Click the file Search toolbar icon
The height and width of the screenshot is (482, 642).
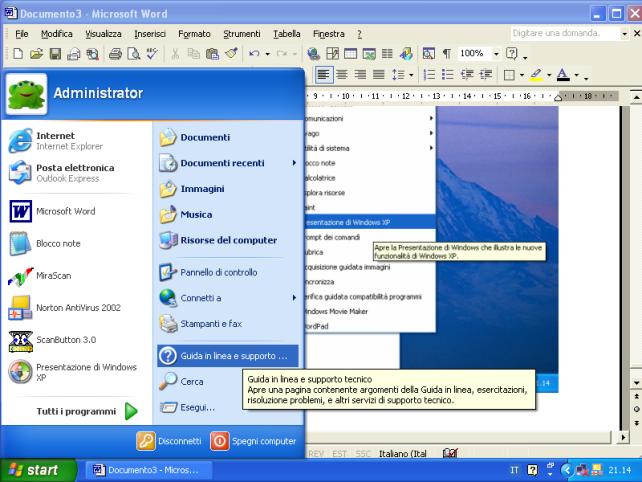[x=93, y=54]
